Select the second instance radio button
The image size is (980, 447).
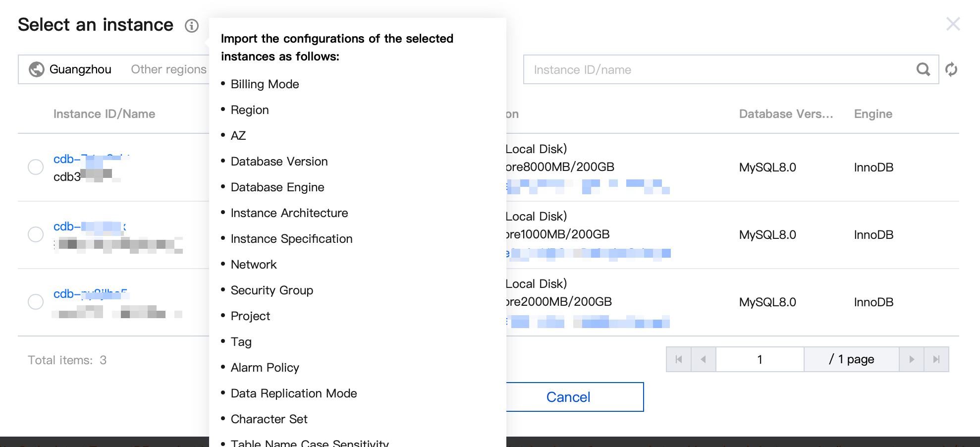click(x=36, y=234)
